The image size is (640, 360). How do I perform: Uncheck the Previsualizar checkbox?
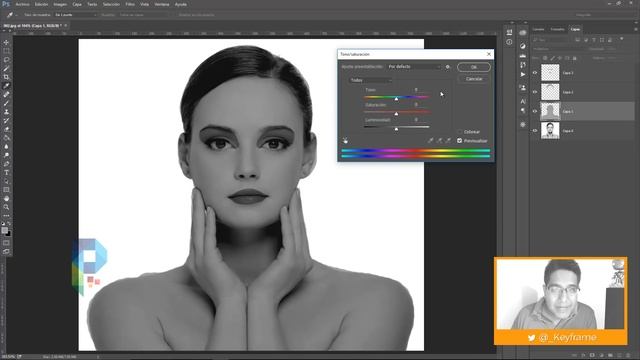point(460,141)
